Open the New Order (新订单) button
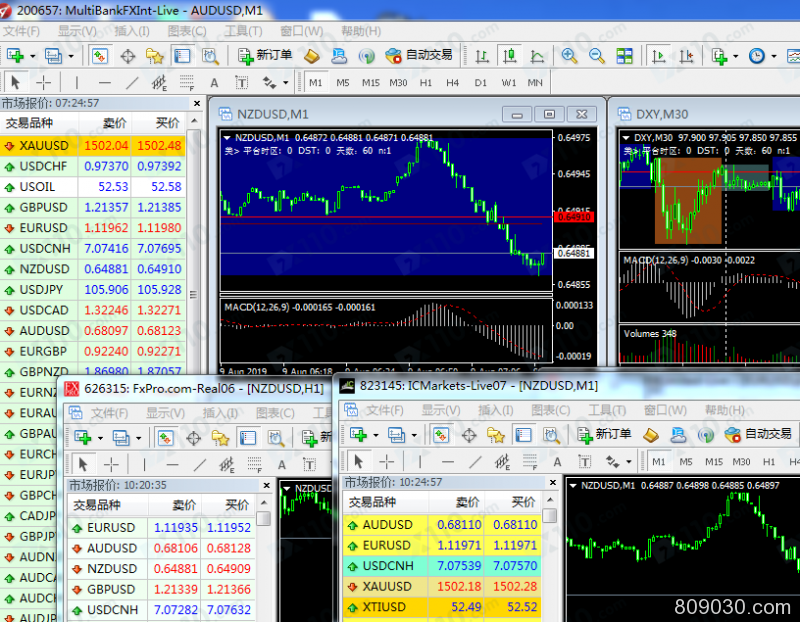Viewport: 800px width, 622px height. pos(265,55)
